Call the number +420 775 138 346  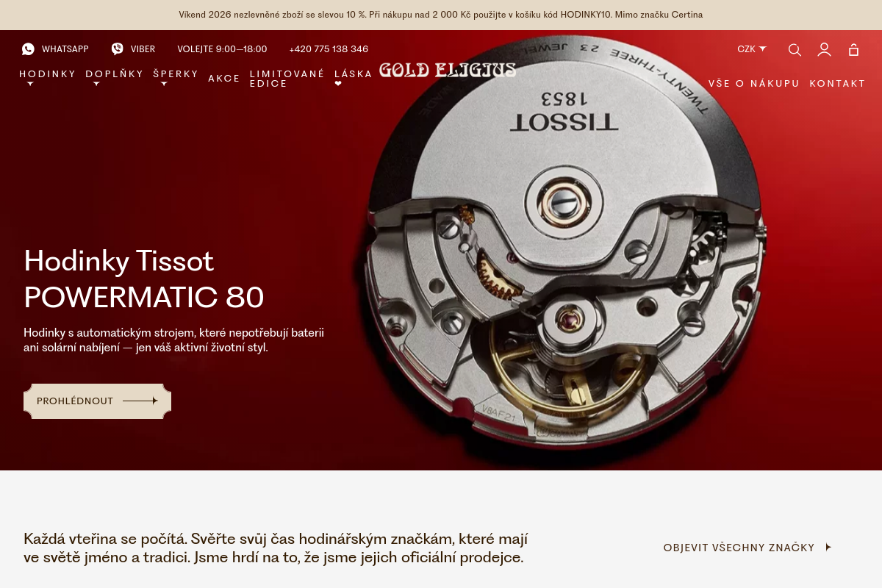[329, 49]
